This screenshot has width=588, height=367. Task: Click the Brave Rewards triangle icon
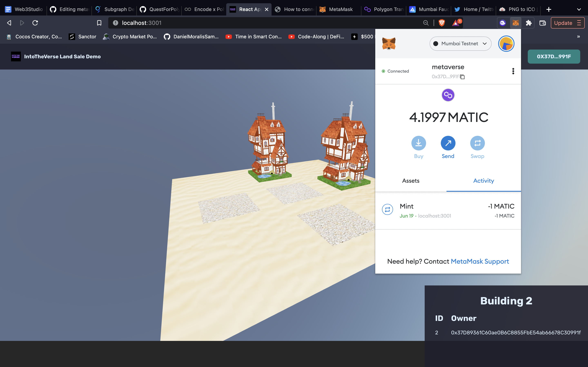tap(455, 23)
